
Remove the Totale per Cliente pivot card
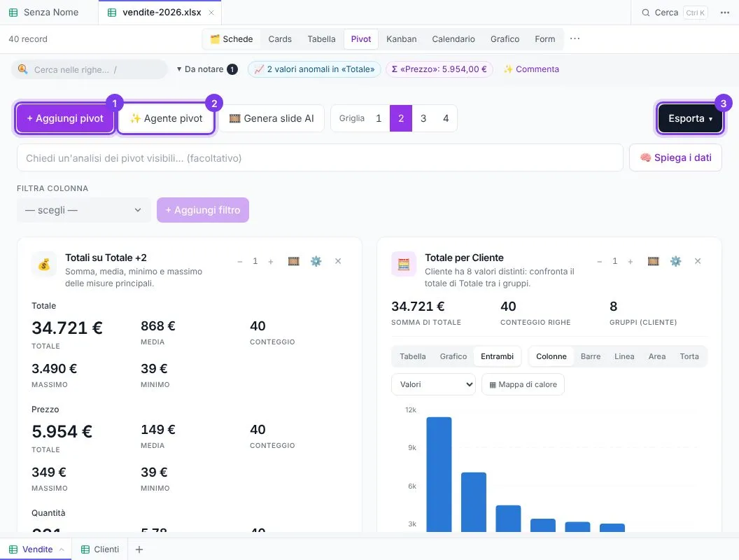click(x=698, y=261)
